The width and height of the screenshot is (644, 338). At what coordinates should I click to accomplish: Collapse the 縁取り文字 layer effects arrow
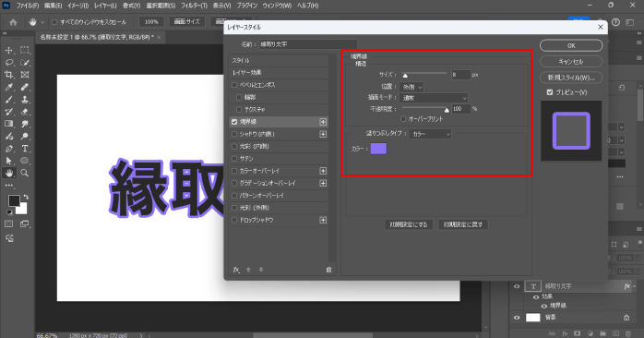(635, 286)
